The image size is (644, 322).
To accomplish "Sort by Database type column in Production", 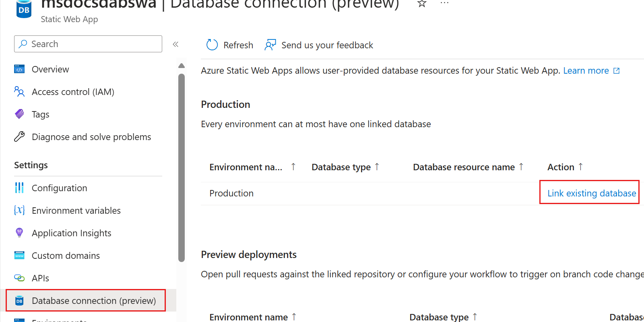I will click(x=377, y=167).
